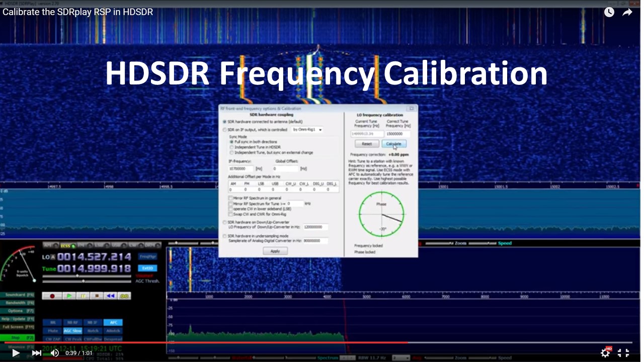Click HDSDR green play button
The image size is (644, 362).
[x=69, y=296]
